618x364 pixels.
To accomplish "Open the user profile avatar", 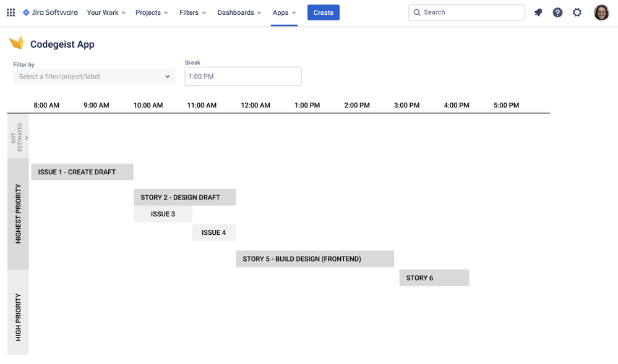I will 601,12.
